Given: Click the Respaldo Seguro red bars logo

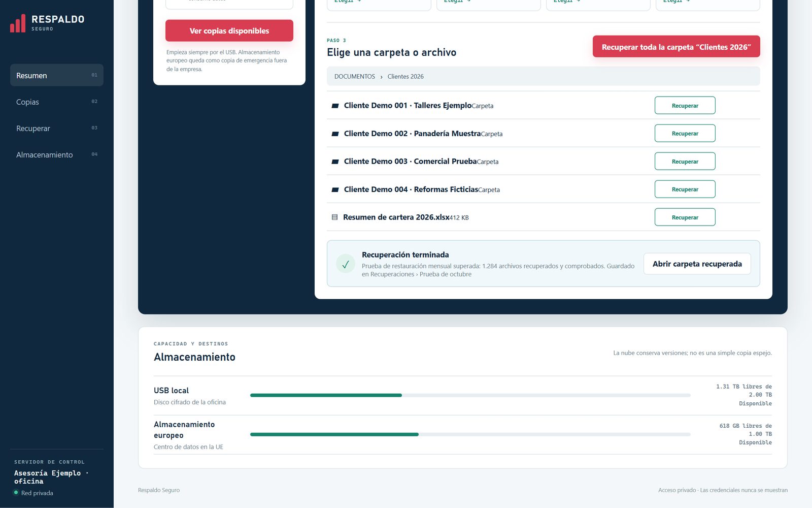Looking at the screenshot, I should pyautogui.click(x=18, y=23).
